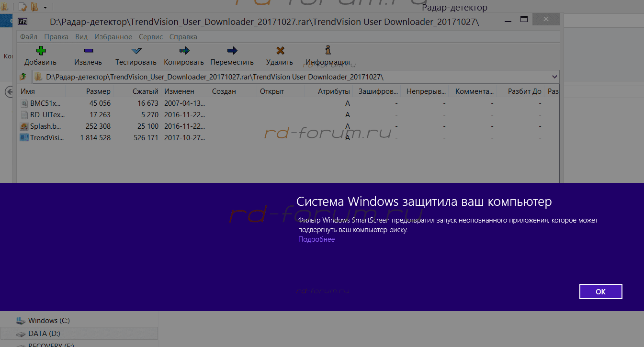
Task: Open the 7-Zip address path dropdown
Action: pyautogui.click(x=554, y=77)
